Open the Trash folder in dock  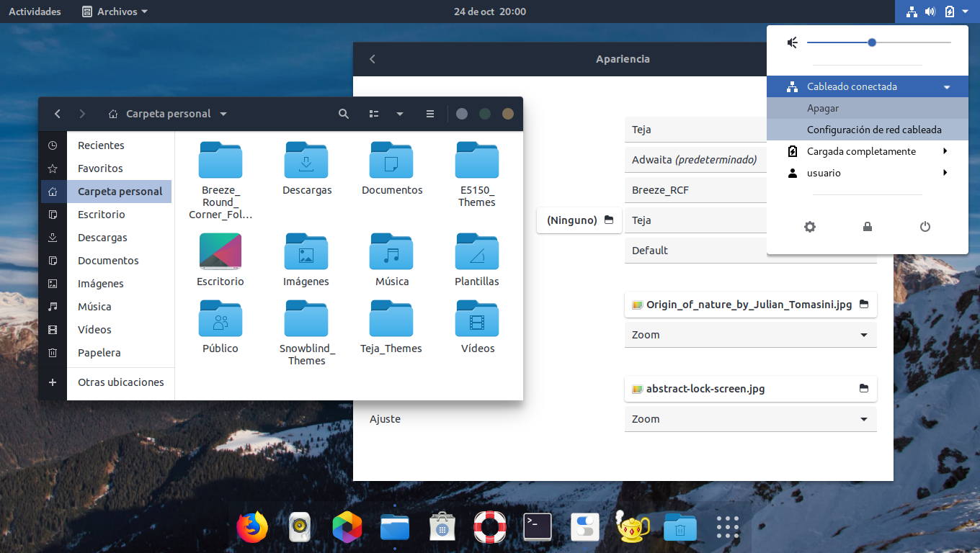point(680,528)
